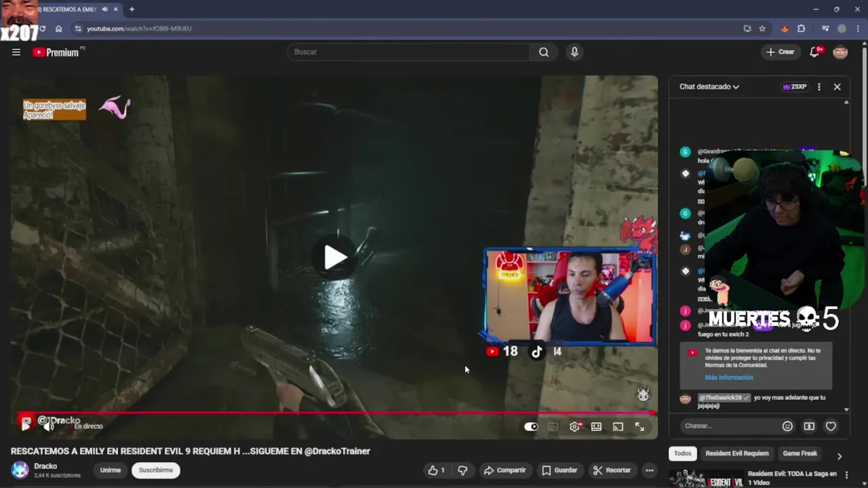This screenshot has width=868, height=488.
Task: Select the Resident Evil Requiem chip
Action: 737,453
